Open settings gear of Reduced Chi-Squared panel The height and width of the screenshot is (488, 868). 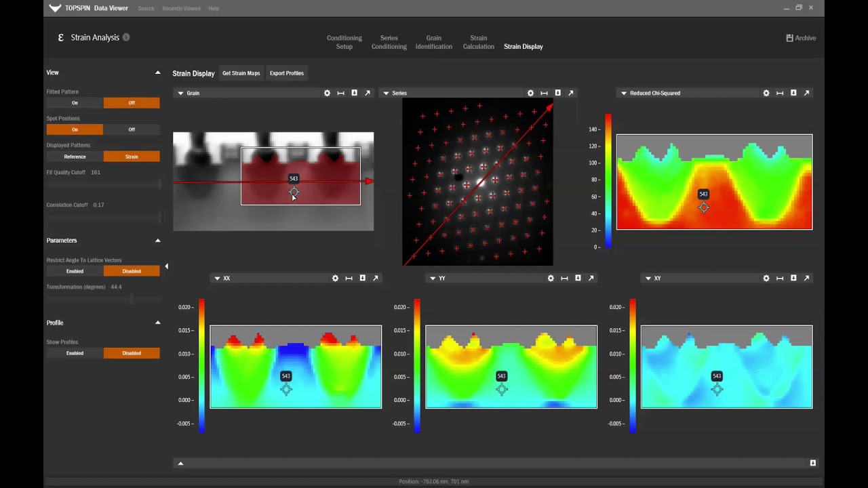[x=766, y=93]
